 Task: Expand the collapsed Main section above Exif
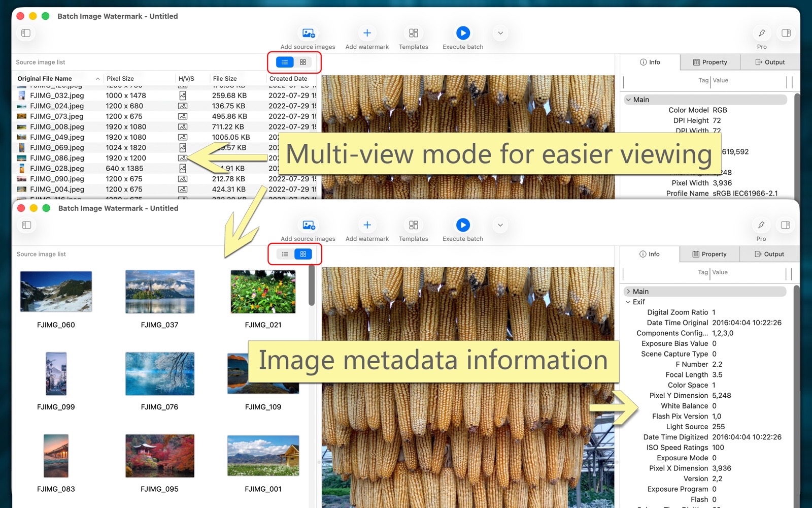[628, 292]
